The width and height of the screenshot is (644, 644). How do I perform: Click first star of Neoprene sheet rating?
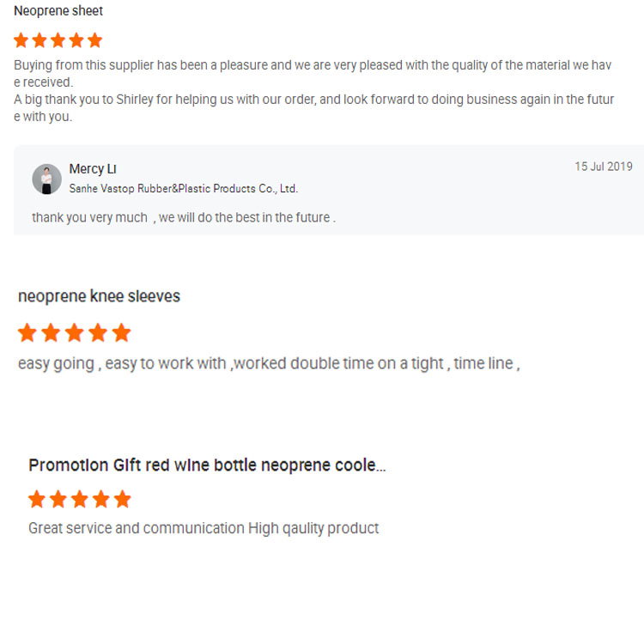click(21, 40)
